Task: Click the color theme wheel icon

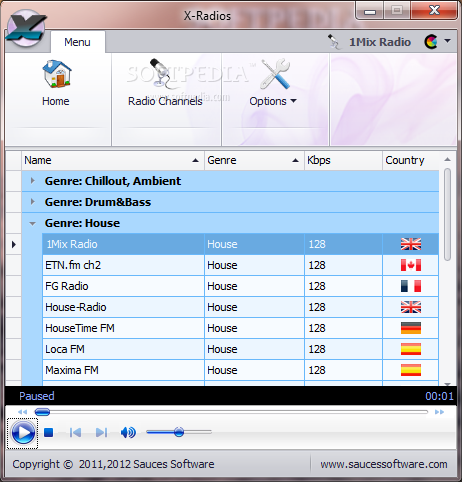Action: click(x=431, y=42)
